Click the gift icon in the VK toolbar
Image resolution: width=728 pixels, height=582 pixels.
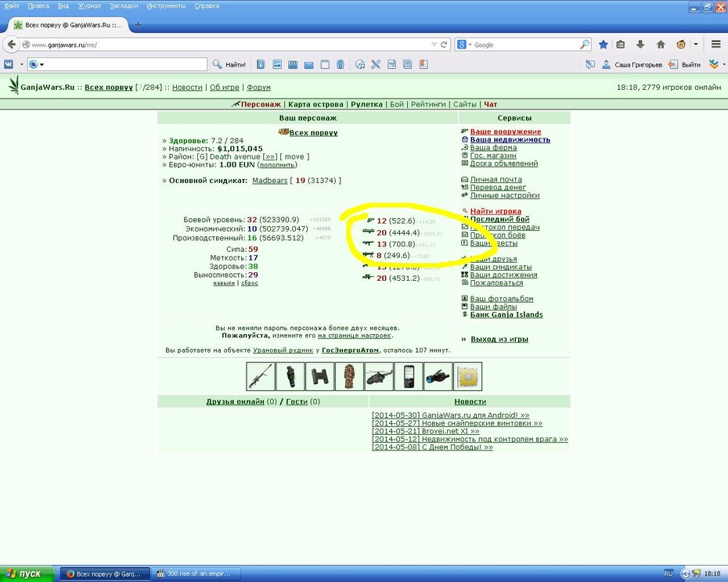(x=341, y=64)
